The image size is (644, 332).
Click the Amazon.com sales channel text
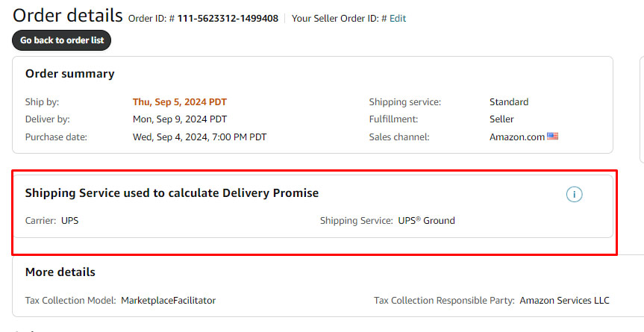tap(517, 137)
